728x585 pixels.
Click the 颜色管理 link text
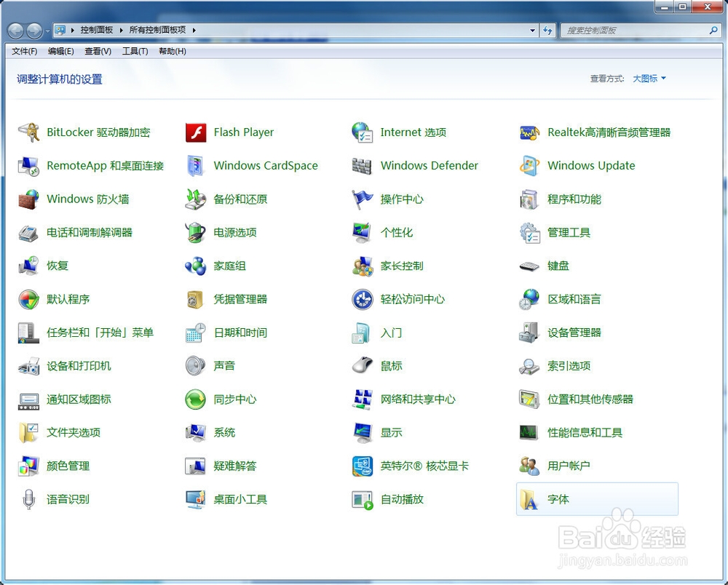(x=68, y=466)
